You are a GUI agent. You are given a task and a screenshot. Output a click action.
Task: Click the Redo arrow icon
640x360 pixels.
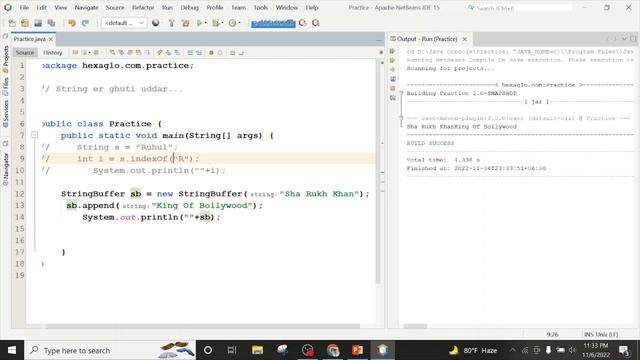pyautogui.click(x=85, y=23)
